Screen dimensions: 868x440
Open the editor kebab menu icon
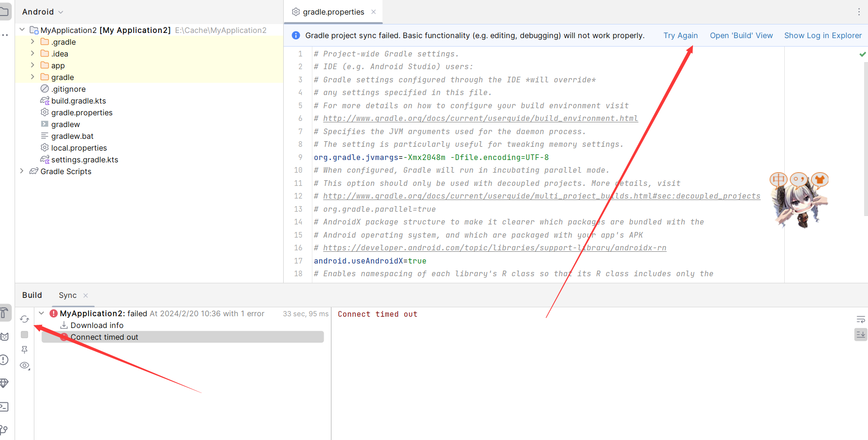coord(860,11)
